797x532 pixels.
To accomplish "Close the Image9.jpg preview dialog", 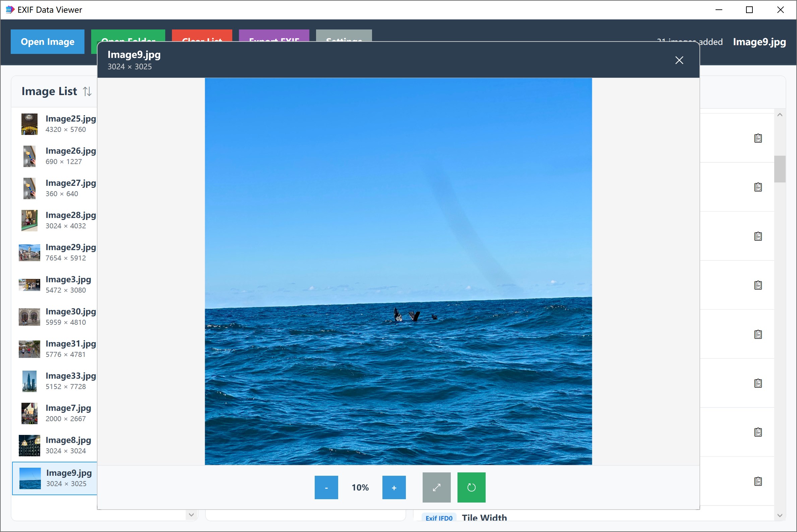I will [x=679, y=60].
